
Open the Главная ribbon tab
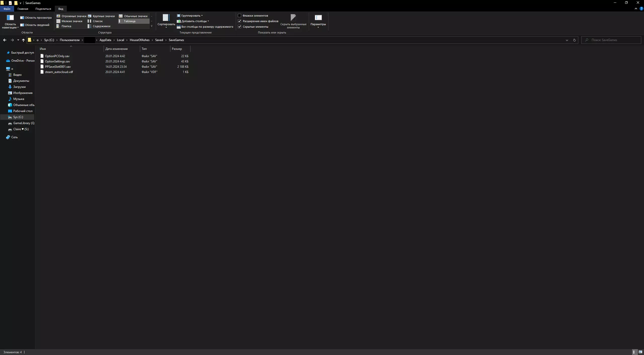click(23, 9)
